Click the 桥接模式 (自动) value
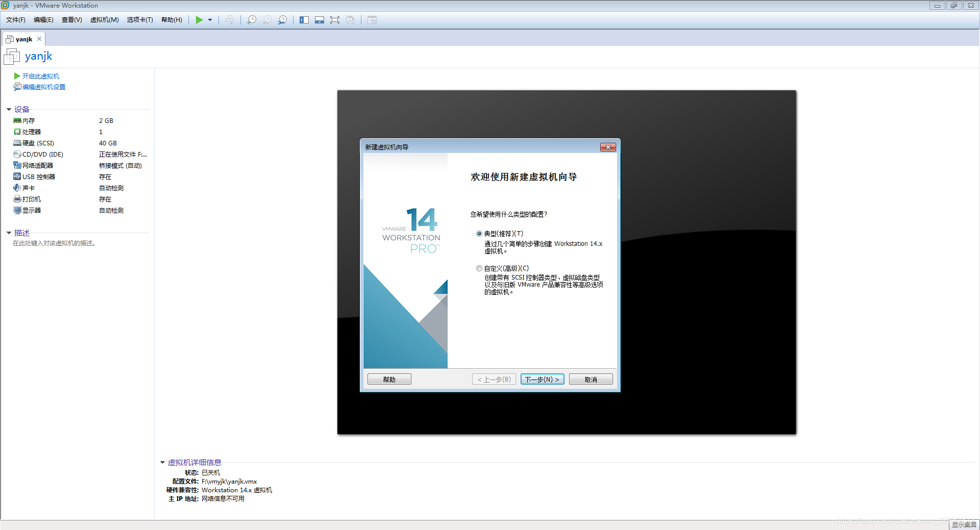The image size is (980, 530). coord(120,166)
